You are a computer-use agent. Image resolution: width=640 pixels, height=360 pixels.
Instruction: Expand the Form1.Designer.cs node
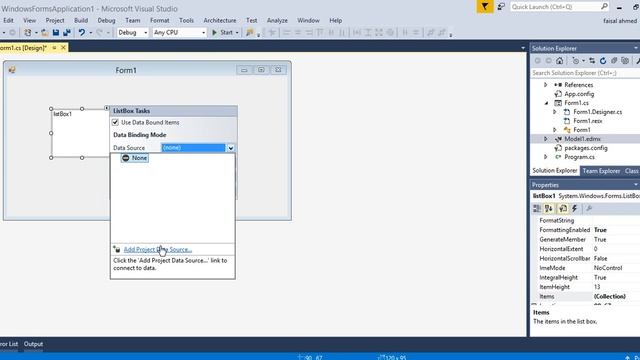555,112
